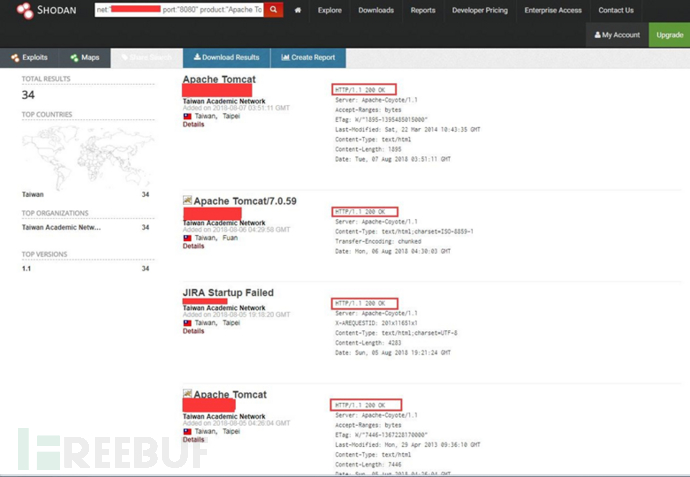
Task: Click the download icon in Download Results
Action: (x=197, y=57)
